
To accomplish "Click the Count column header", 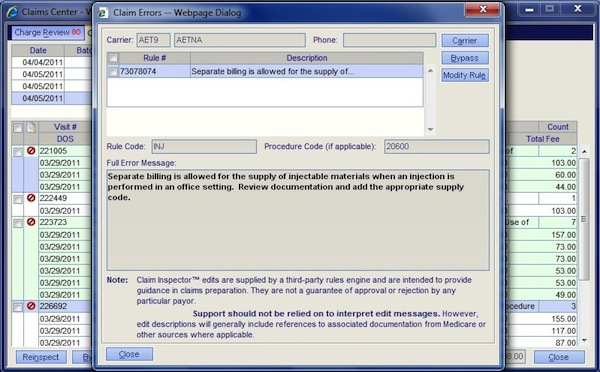I will click(558, 127).
